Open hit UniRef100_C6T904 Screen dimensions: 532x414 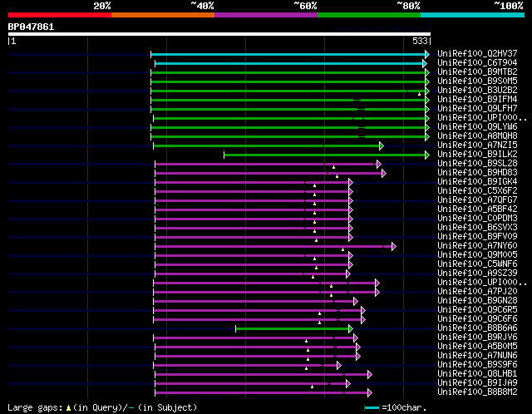(x=477, y=62)
